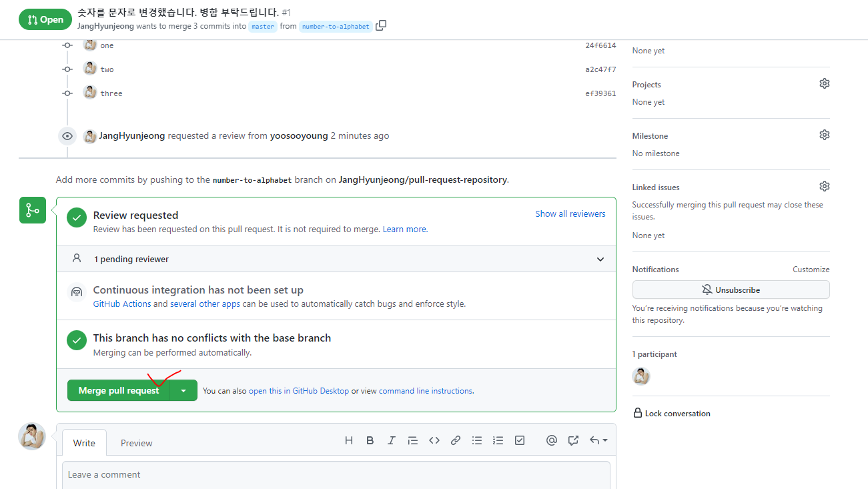Click avatar next to commit two
Image resolution: width=868 pixels, height=489 pixels.
[90, 68]
